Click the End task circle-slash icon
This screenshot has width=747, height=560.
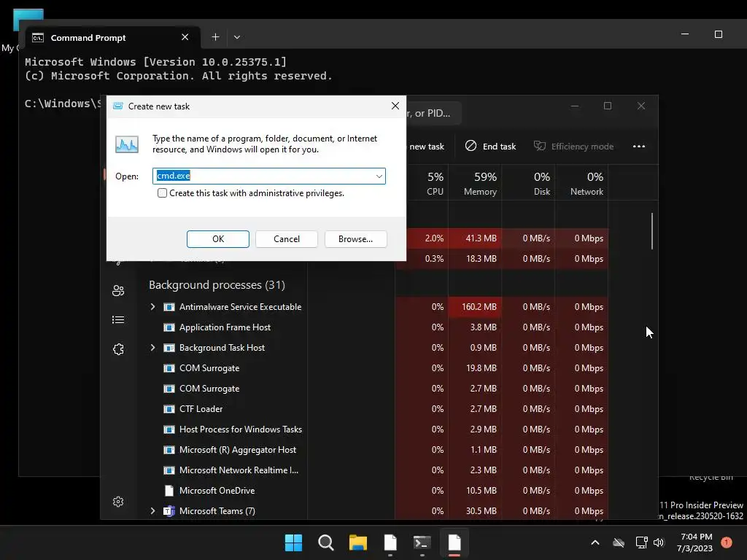click(471, 146)
